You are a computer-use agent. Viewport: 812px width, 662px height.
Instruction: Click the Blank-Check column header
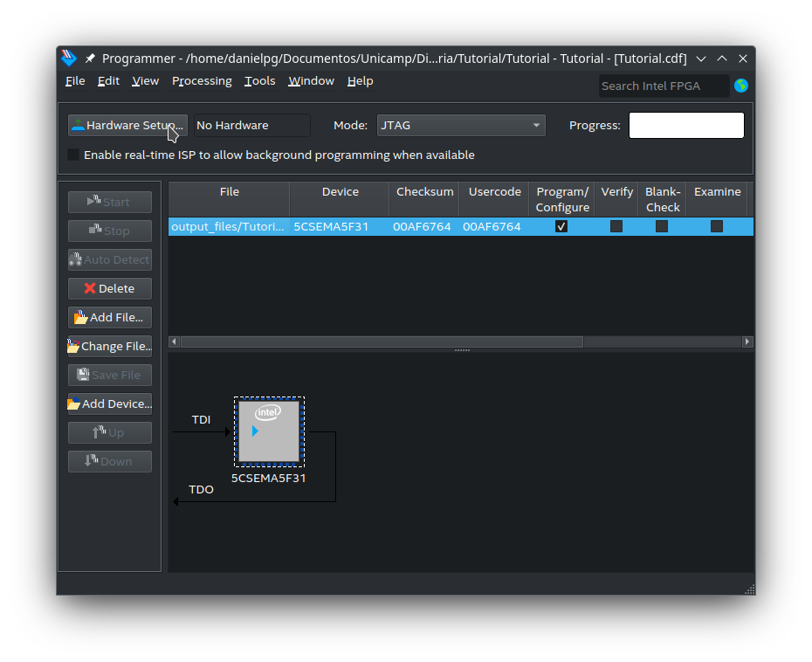pos(663,199)
